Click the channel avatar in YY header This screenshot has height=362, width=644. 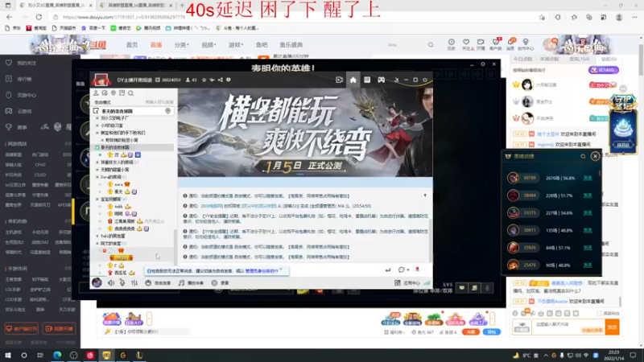point(101,80)
